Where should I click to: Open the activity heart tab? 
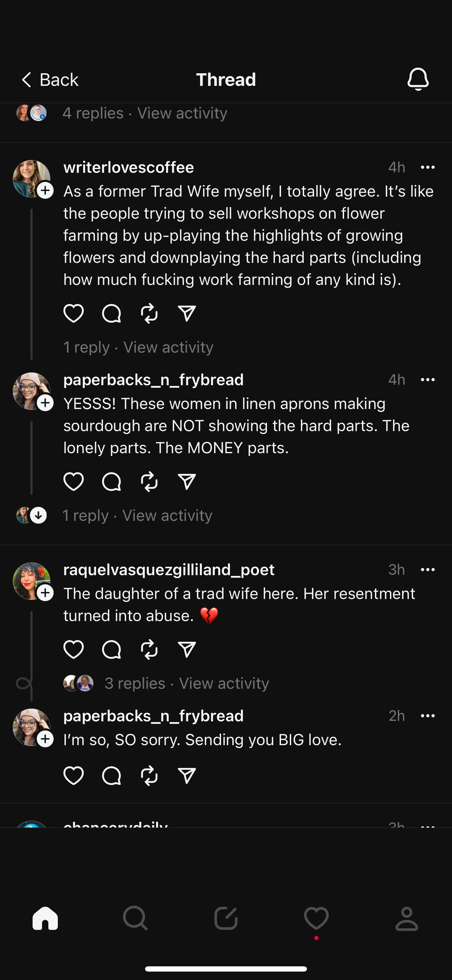click(x=316, y=918)
